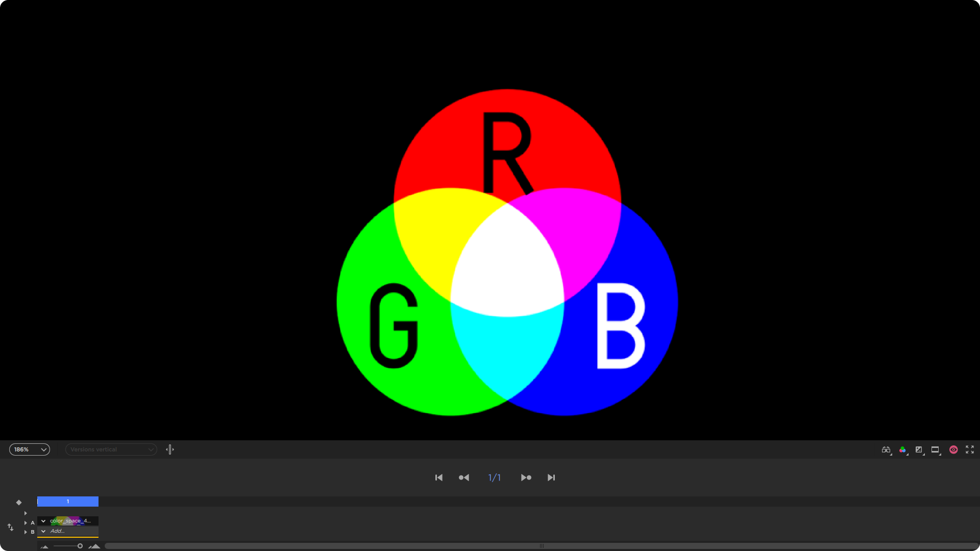980x551 pixels.
Task: Select the blue frame 1 timeline segment
Action: point(68,502)
